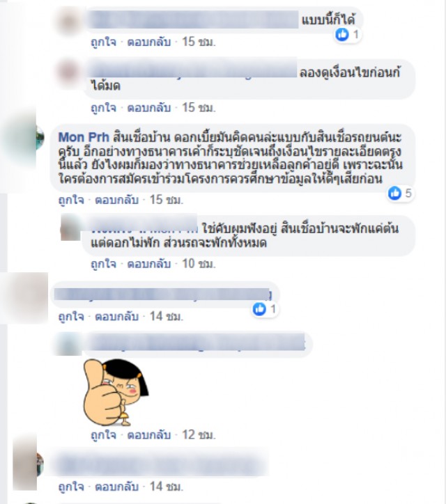Reply to the sticker comment posted 12 ชม. ago
Screen dimensions: 446x504
[149, 435]
